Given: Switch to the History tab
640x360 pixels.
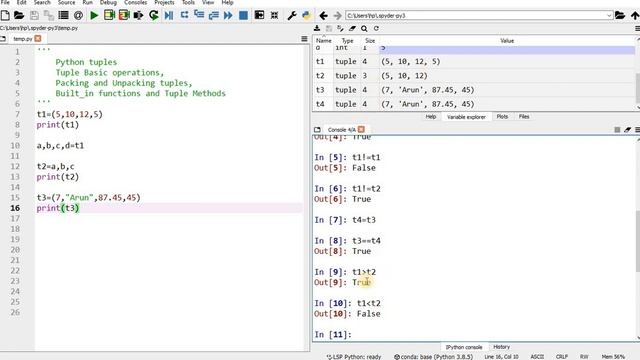Looking at the screenshot, I should pyautogui.click(x=501, y=347).
